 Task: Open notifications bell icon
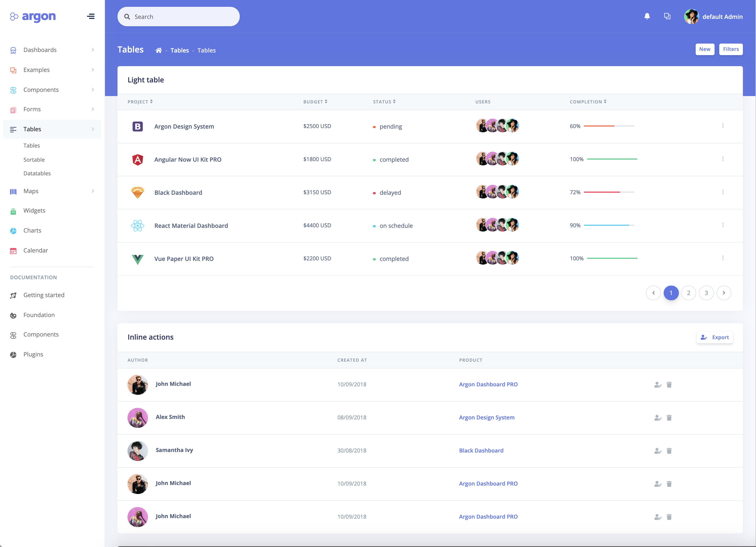(x=647, y=16)
